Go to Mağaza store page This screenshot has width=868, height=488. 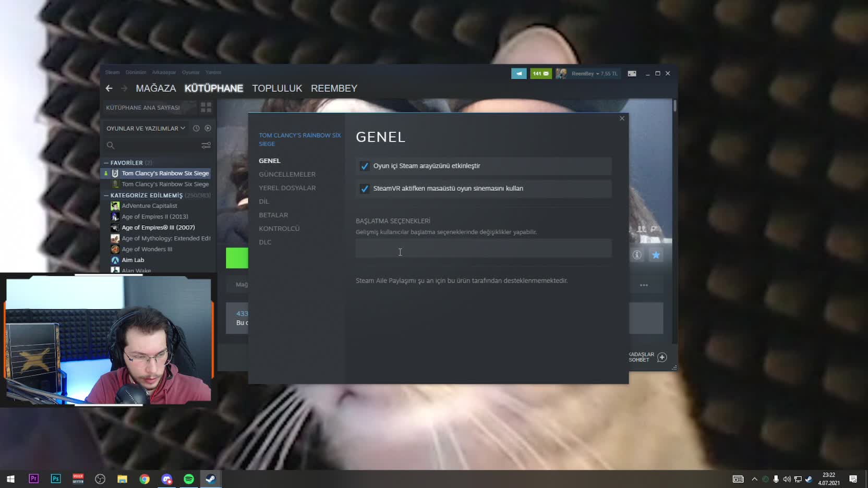[156, 88]
